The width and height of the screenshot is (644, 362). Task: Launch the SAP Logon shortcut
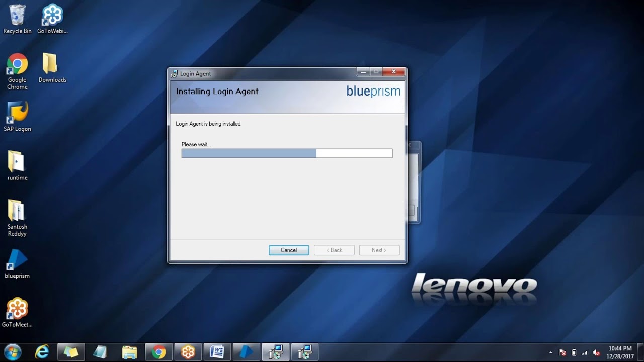click(17, 117)
